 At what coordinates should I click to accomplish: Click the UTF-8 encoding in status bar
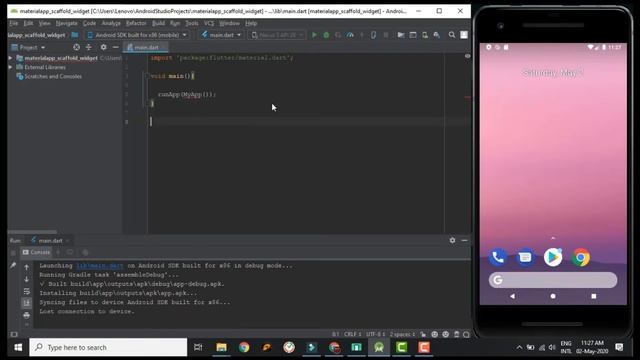[x=376, y=334]
